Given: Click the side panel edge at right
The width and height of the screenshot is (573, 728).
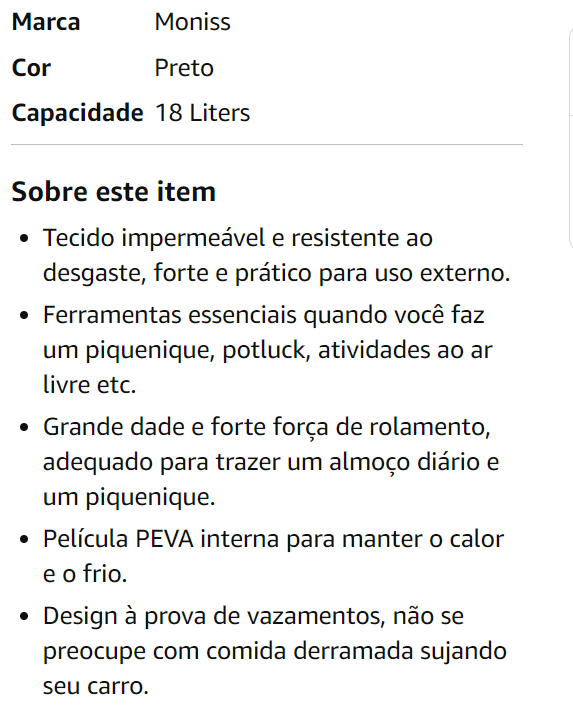Looking at the screenshot, I should (x=571, y=138).
